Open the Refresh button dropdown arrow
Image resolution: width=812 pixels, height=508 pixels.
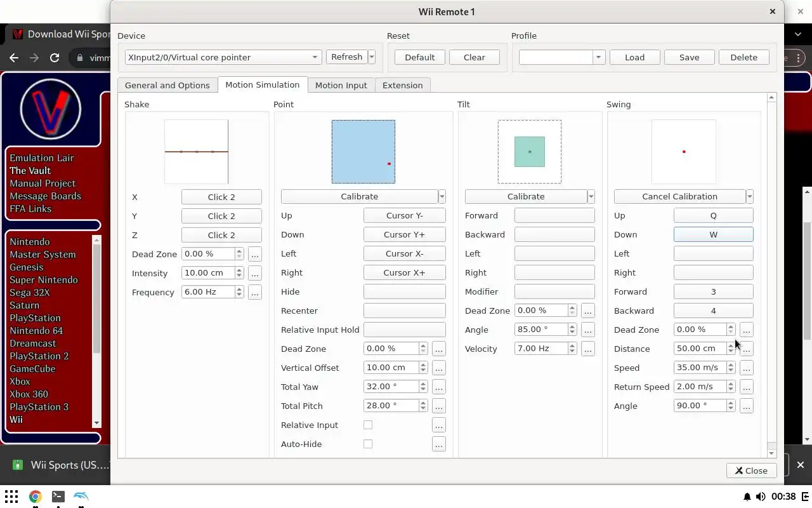coord(372,57)
